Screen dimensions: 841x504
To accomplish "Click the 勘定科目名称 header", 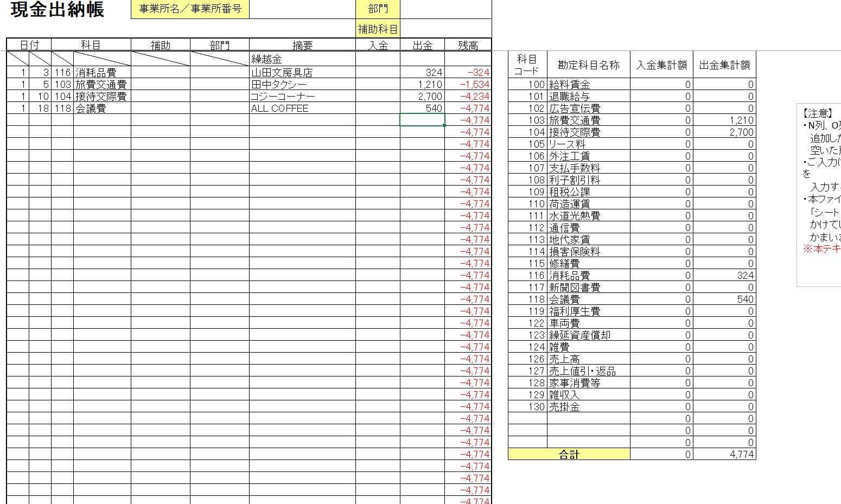I will (x=589, y=65).
